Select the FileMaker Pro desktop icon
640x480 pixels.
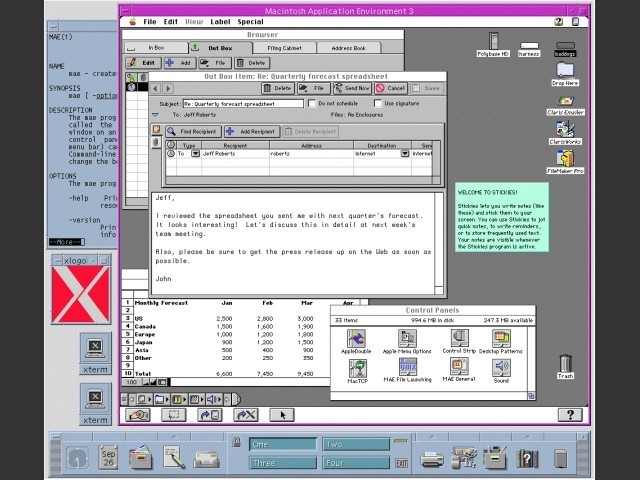point(565,158)
